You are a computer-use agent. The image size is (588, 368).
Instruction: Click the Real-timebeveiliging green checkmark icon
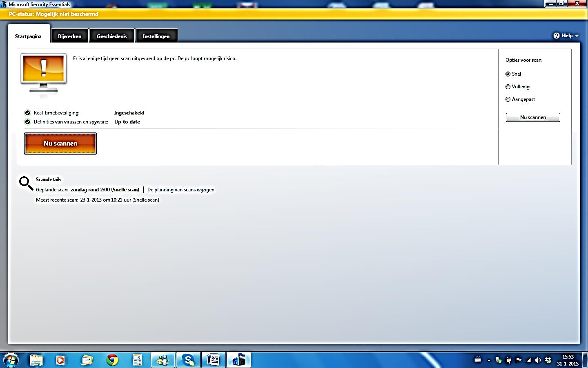point(28,113)
